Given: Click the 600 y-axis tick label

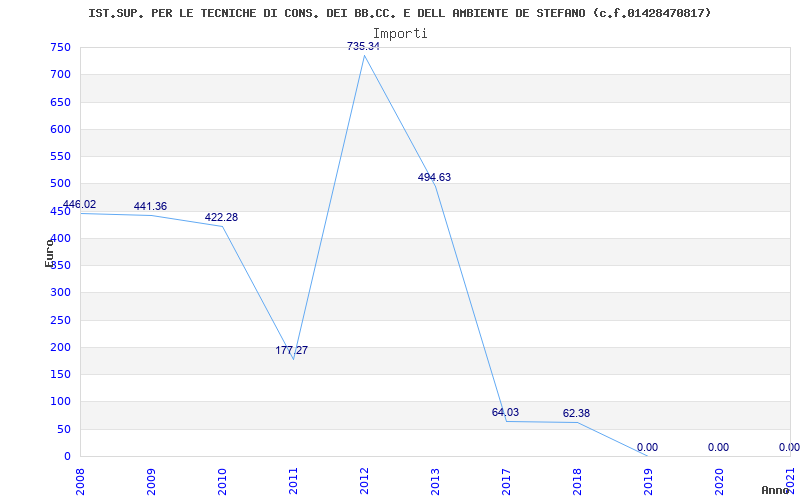Looking at the screenshot, I should (60, 129).
